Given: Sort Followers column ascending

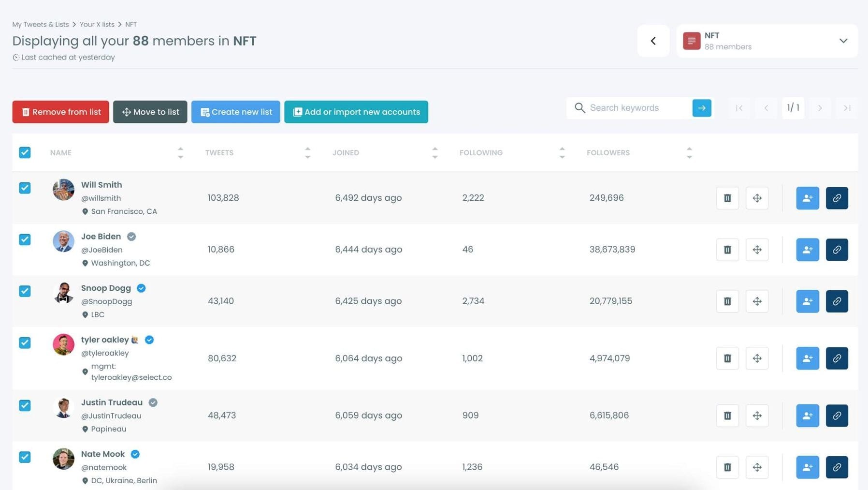Looking at the screenshot, I should 690,149.
